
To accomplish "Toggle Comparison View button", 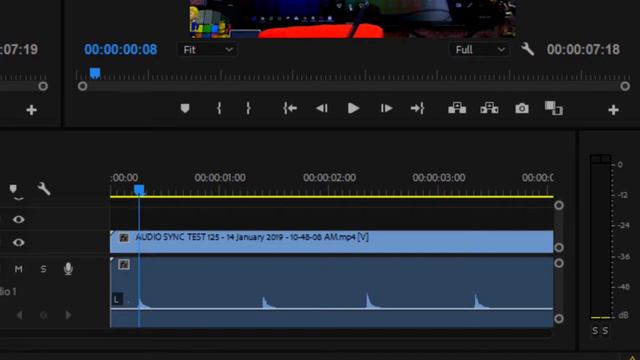I will (x=553, y=108).
